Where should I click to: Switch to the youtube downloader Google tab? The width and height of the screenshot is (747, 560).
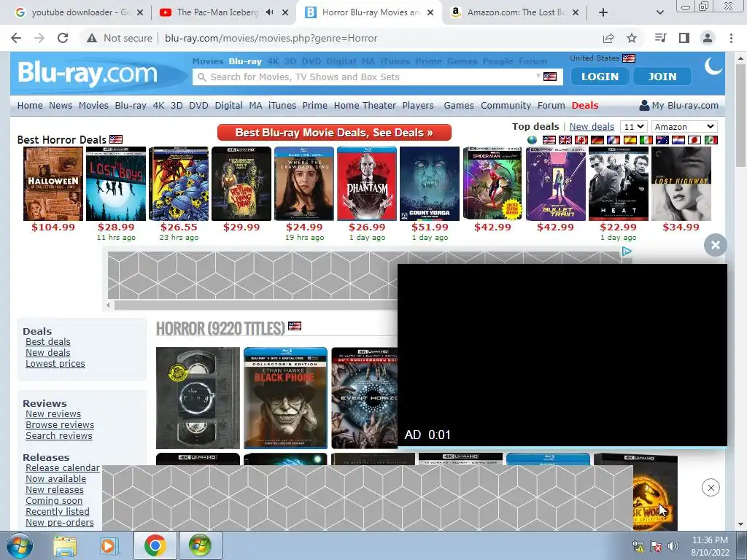click(79, 12)
